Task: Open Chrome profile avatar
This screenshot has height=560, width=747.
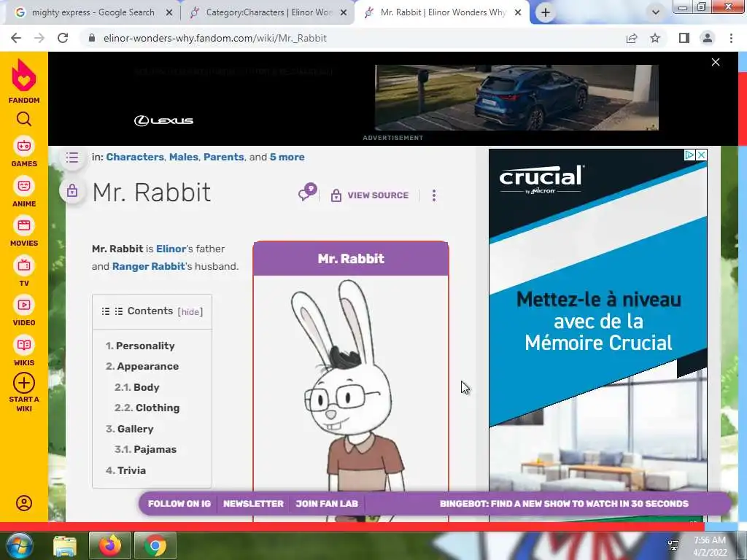Action: coord(708,38)
